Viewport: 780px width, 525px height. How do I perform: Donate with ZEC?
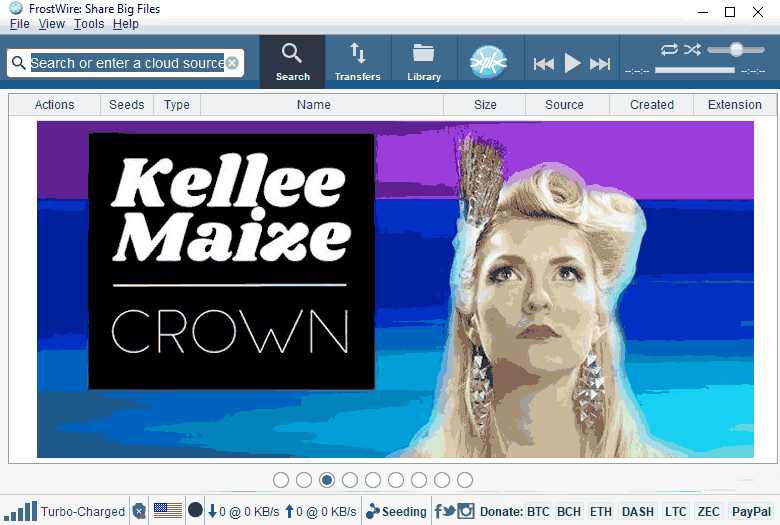tap(708, 512)
